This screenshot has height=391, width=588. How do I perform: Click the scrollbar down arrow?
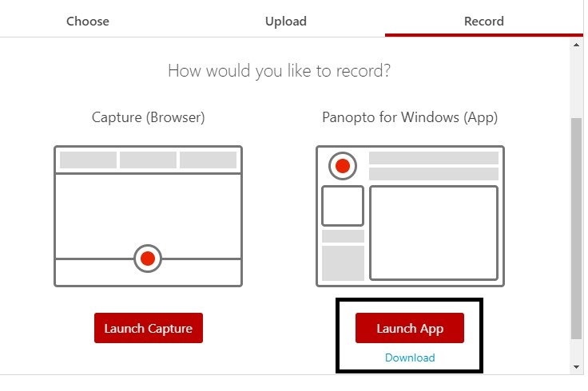(x=576, y=367)
